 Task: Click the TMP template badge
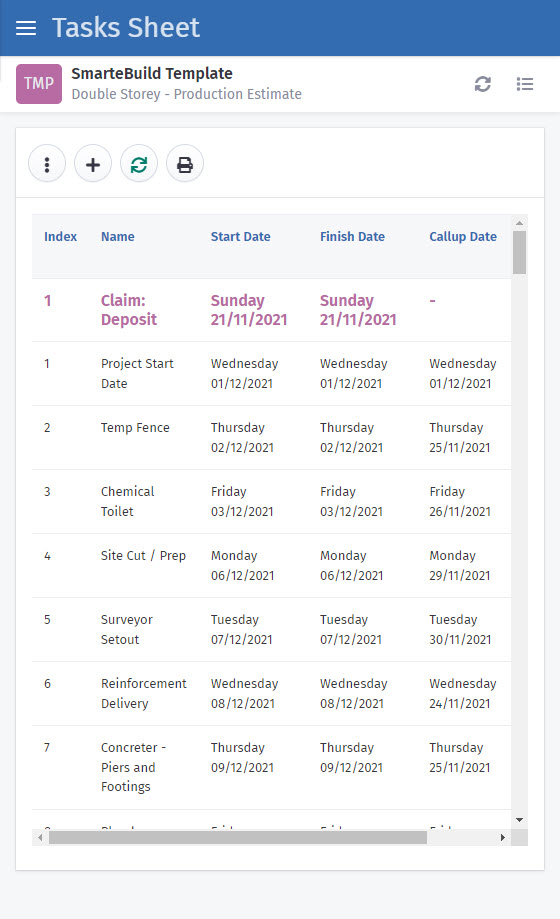coord(39,84)
